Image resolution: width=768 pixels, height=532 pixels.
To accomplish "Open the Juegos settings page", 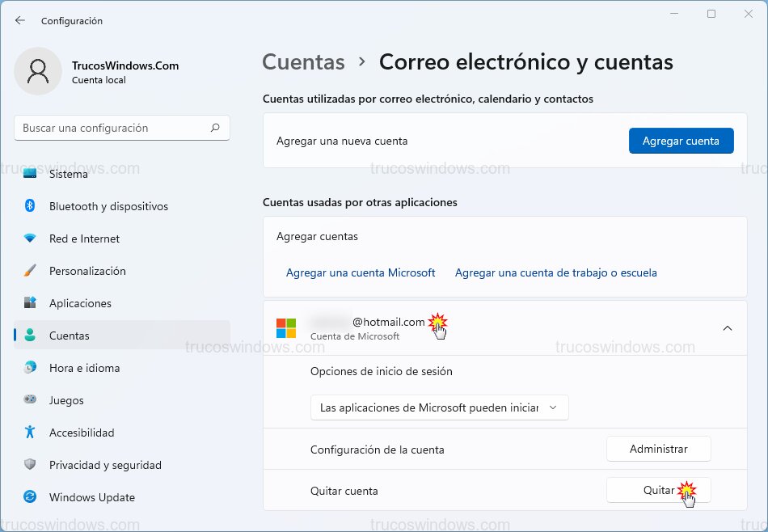I will (65, 400).
